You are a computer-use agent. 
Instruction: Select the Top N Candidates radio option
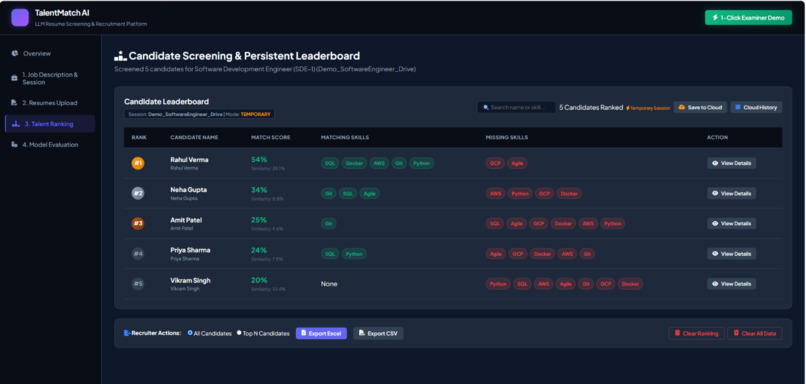(239, 333)
